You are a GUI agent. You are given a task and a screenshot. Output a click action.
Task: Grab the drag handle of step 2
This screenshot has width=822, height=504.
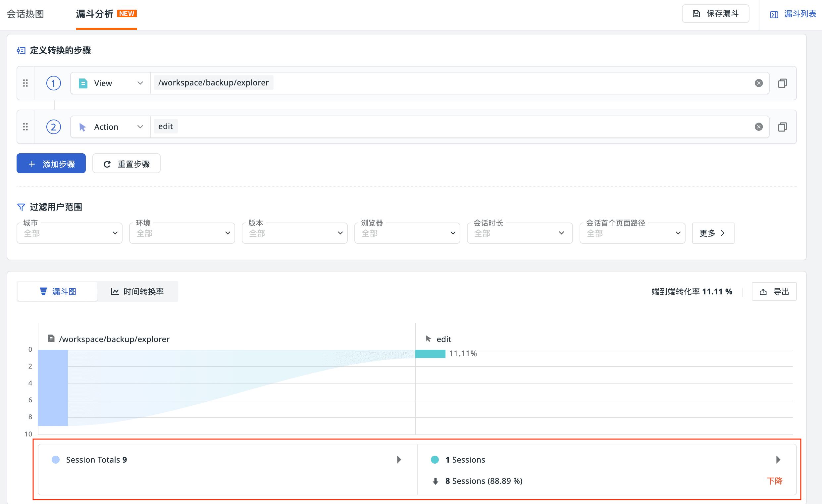tap(26, 127)
